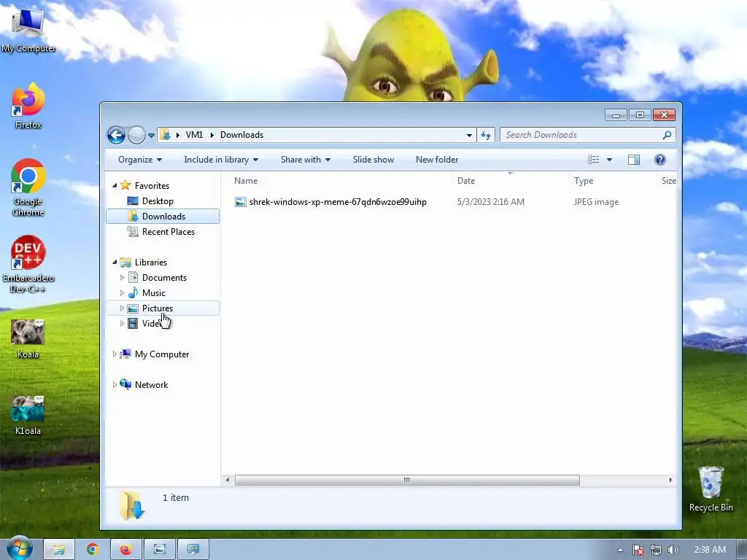
Task: Expand the arrow between VM1 and Downloads
Action: (x=212, y=135)
